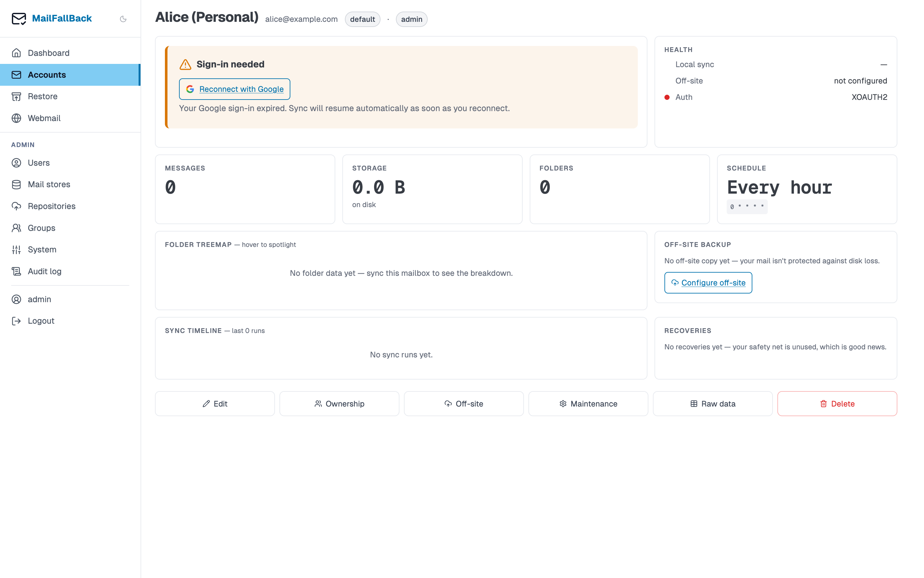
Task: Click the Restore archive icon
Action: 16,96
